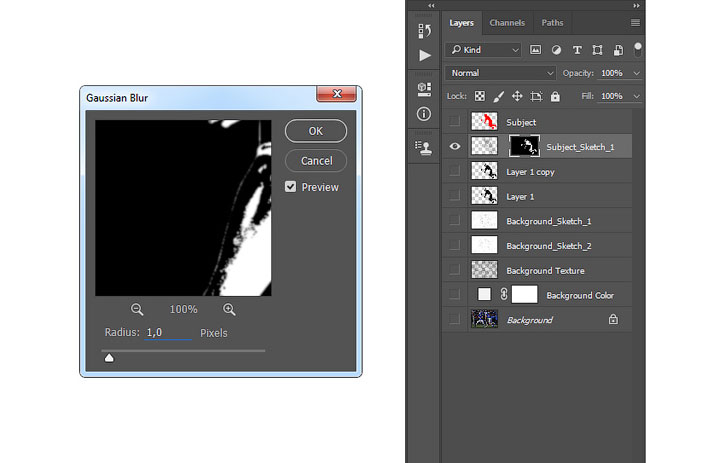Select the Background layer photo thumbnail

pos(484,319)
